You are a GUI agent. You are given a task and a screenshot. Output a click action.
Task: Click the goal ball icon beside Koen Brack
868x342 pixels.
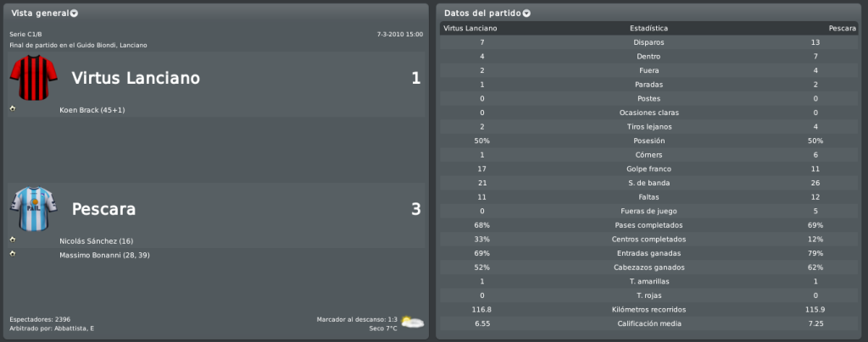[13, 108]
